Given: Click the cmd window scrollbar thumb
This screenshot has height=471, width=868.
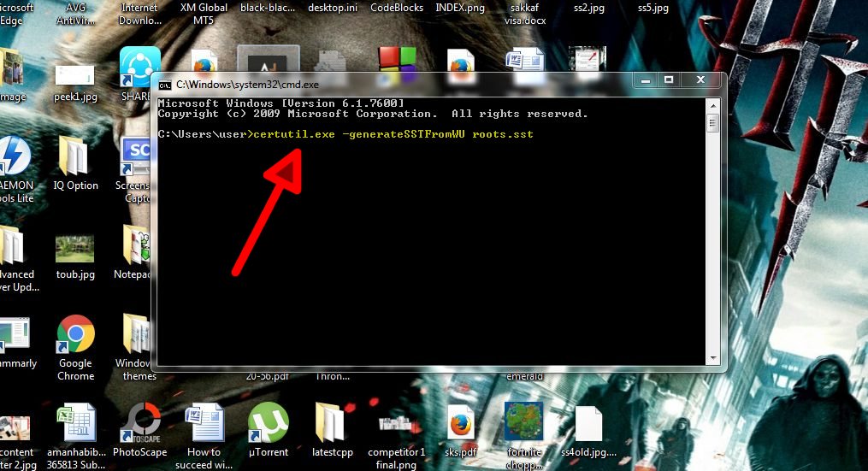Looking at the screenshot, I should [x=713, y=122].
